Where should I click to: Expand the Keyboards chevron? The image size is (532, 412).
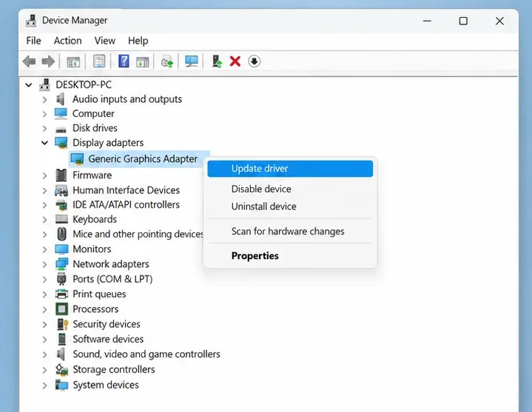tap(44, 220)
